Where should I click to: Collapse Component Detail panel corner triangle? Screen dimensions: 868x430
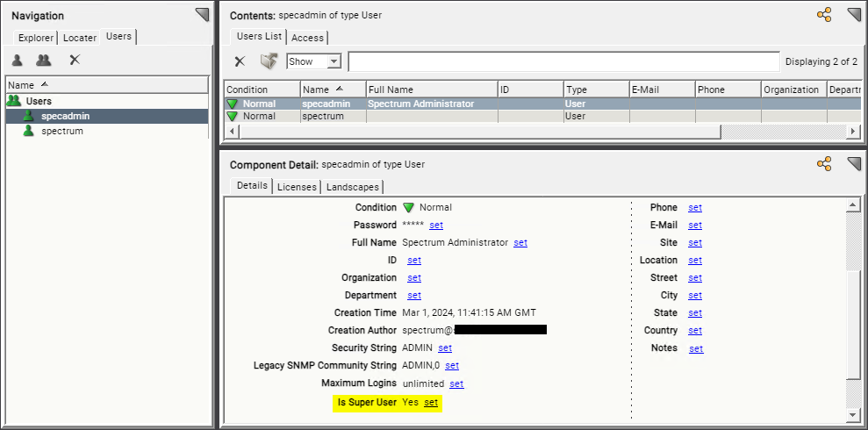853,164
